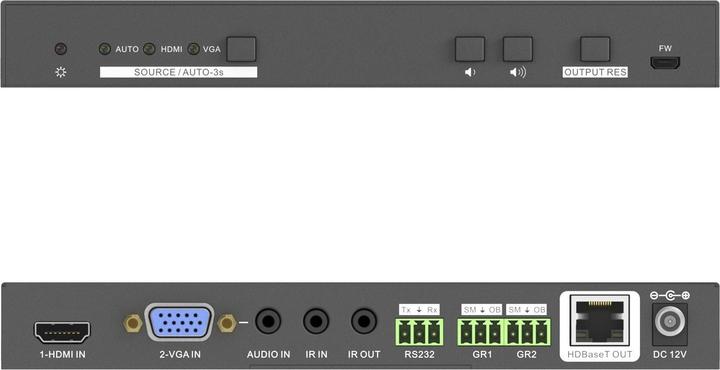Click the VGA indicator LED

194,49
